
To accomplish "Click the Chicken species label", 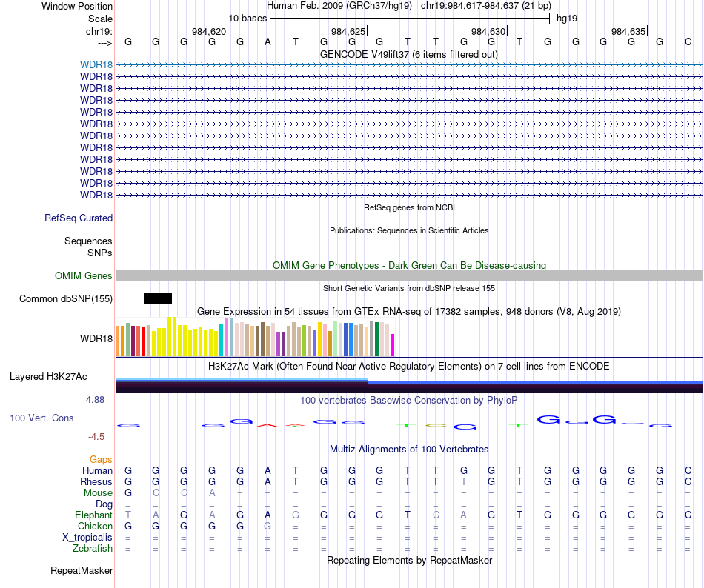I will coord(95,526).
